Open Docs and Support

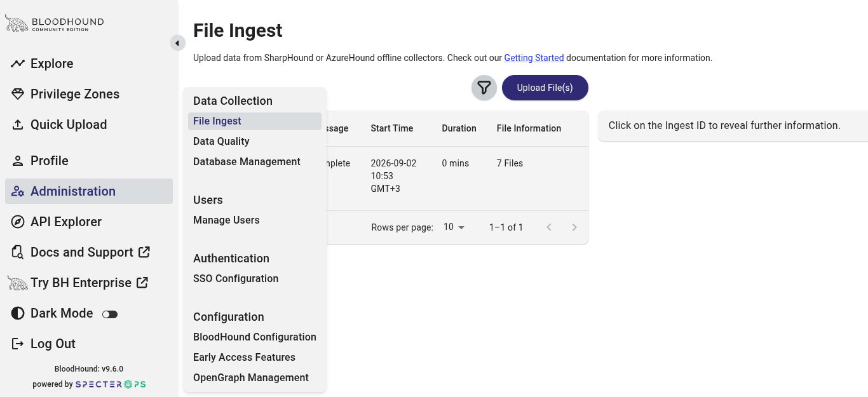pyautogui.click(x=89, y=252)
